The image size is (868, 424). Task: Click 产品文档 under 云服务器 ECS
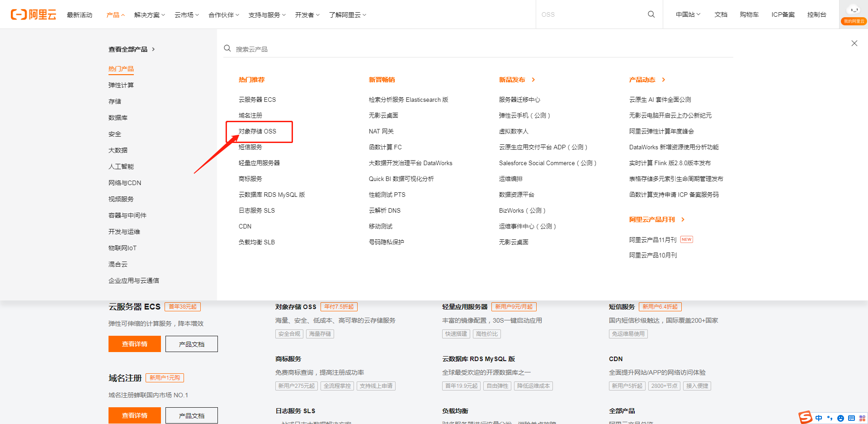coord(192,344)
